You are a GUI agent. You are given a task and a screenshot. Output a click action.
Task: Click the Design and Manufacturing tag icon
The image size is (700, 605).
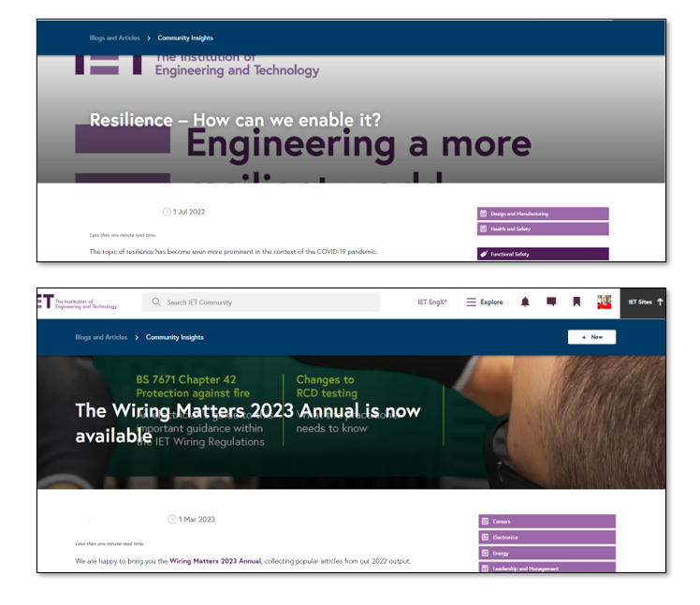coord(483,214)
